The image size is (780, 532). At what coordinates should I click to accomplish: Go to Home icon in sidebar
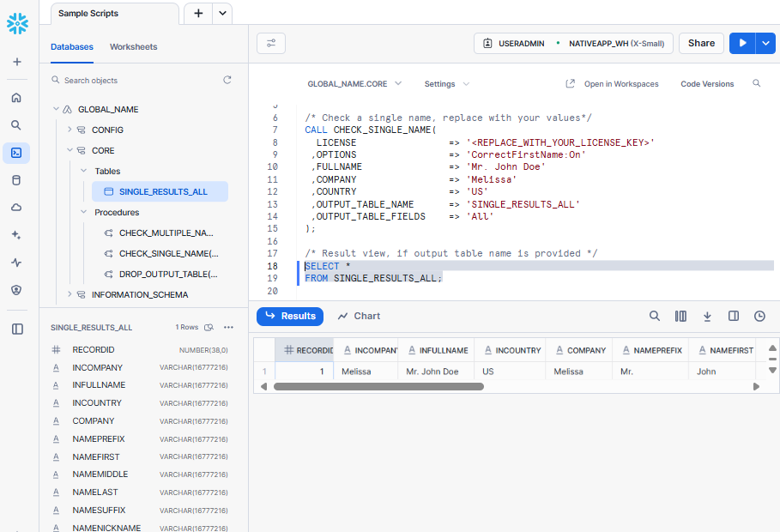pos(16,98)
